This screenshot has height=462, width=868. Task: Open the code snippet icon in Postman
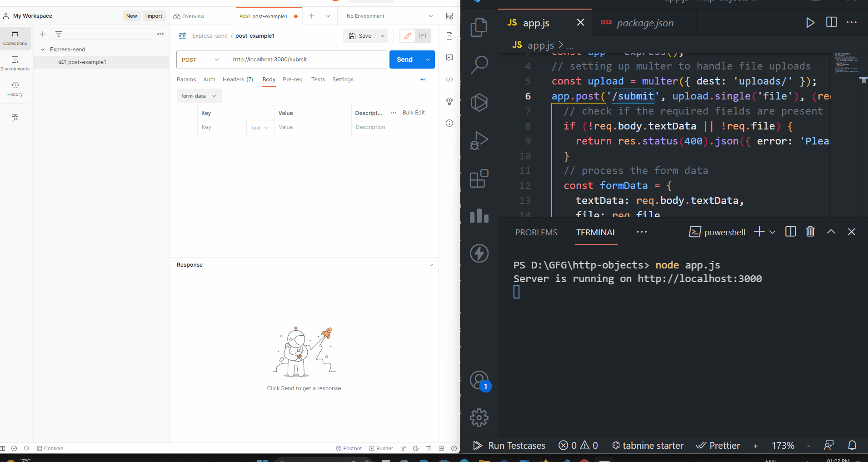(x=449, y=79)
